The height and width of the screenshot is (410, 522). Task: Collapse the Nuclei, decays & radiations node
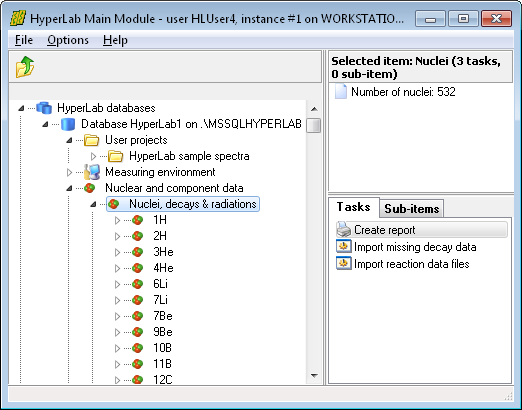coord(93,204)
